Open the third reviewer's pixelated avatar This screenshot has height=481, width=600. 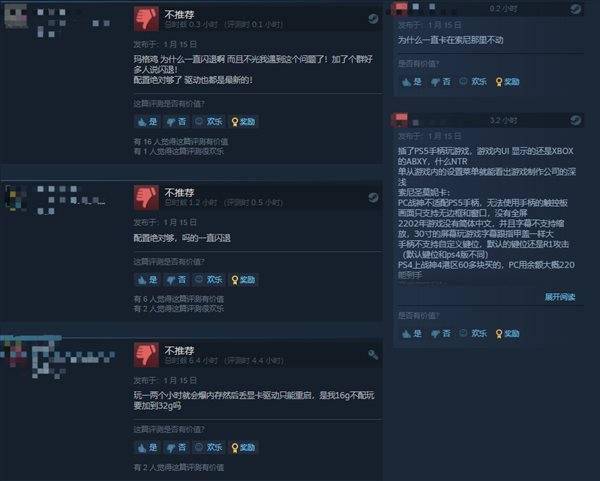[x=16, y=354]
